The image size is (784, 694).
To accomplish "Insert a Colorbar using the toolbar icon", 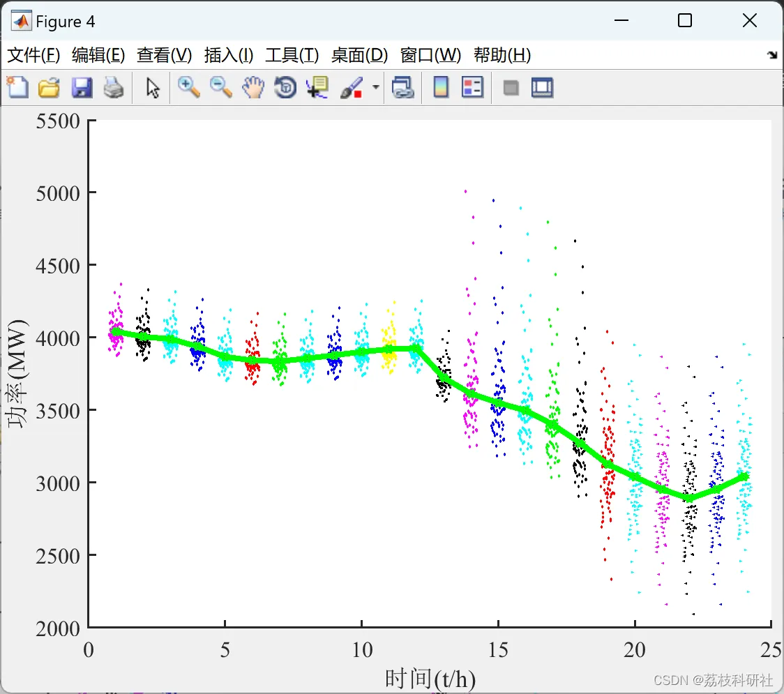I will point(441,87).
